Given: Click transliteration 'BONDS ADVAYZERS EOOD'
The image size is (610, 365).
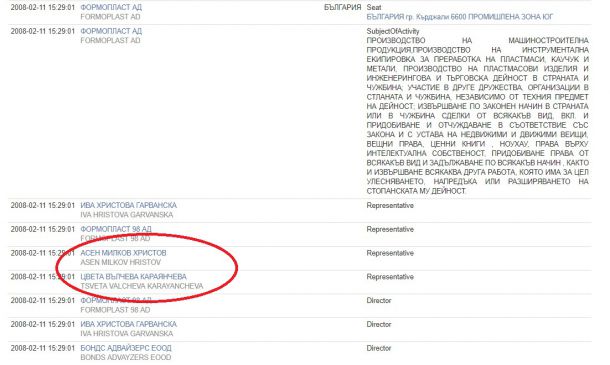Looking at the screenshot, I should [x=126, y=357].
